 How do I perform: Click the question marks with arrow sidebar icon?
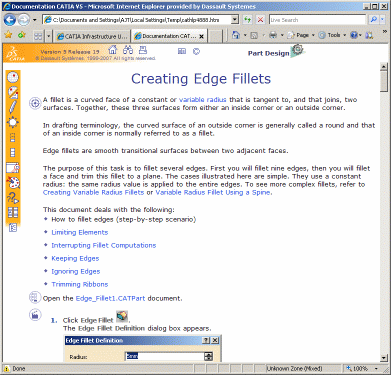pos(13,197)
